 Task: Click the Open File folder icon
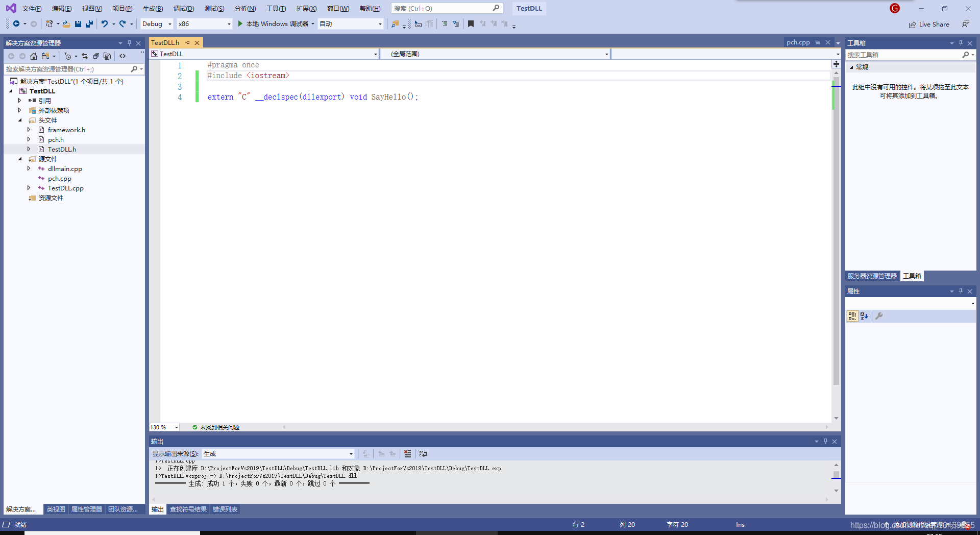click(x=66, y=23)
